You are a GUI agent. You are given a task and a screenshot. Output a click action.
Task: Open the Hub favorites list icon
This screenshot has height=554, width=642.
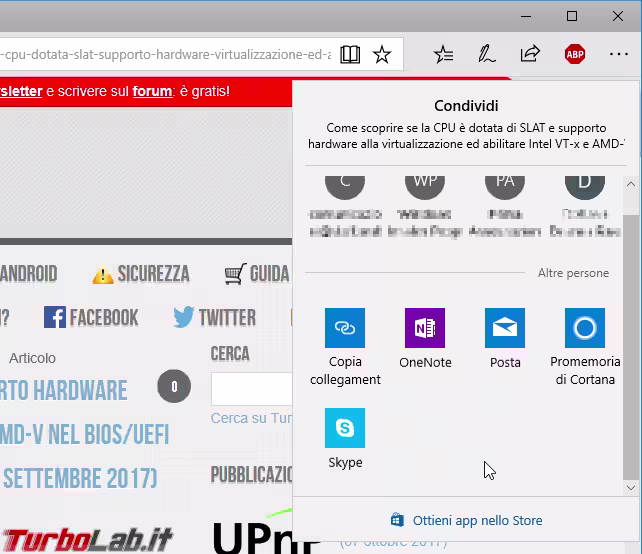point(443,54)
